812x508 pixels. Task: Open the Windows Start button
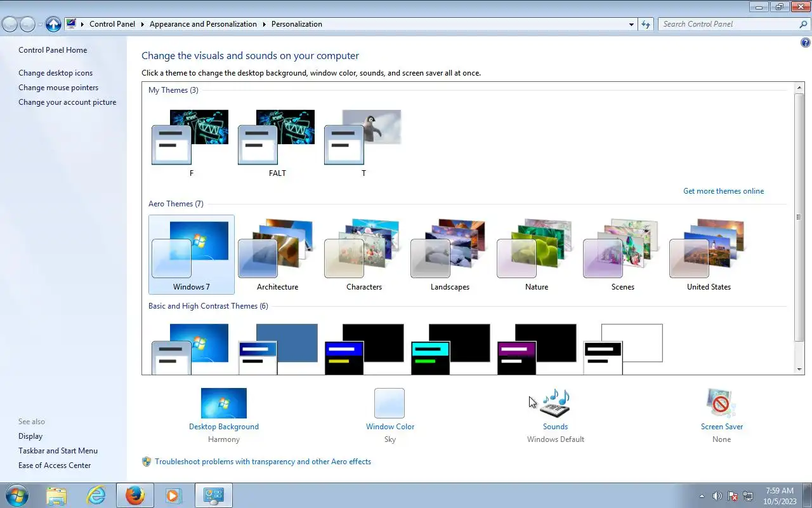click(x=16, y=495)
